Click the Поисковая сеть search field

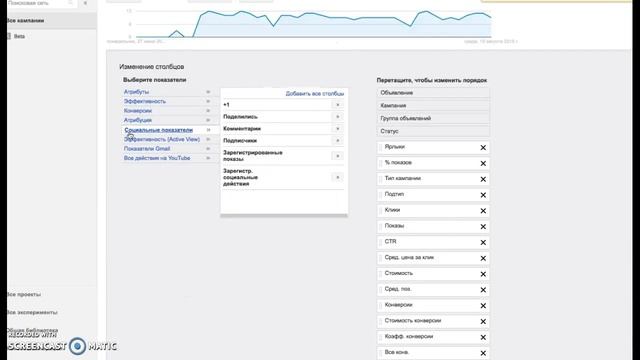click(41, 3)
